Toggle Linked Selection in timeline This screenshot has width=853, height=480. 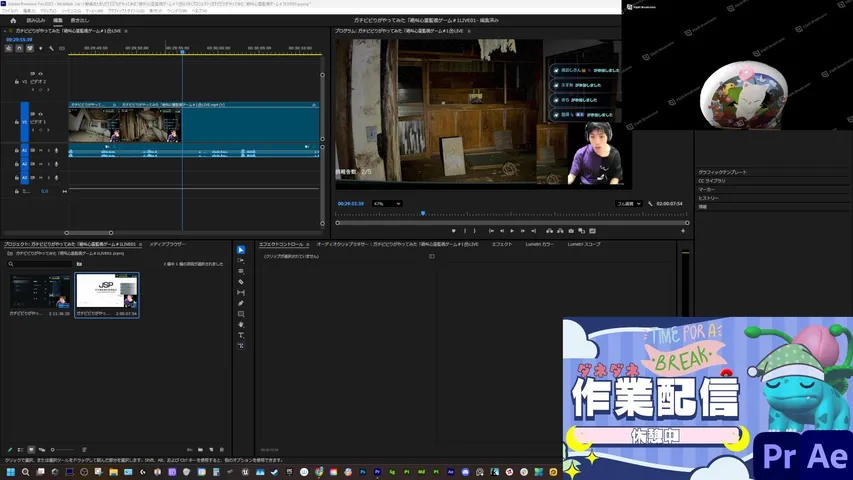tap(30, 48)
